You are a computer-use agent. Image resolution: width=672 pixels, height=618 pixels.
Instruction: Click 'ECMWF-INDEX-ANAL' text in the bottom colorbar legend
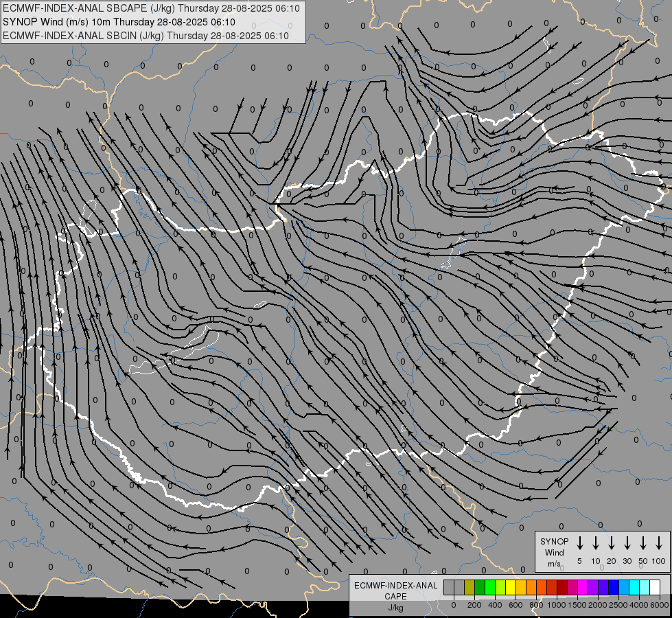pos(395,586)
